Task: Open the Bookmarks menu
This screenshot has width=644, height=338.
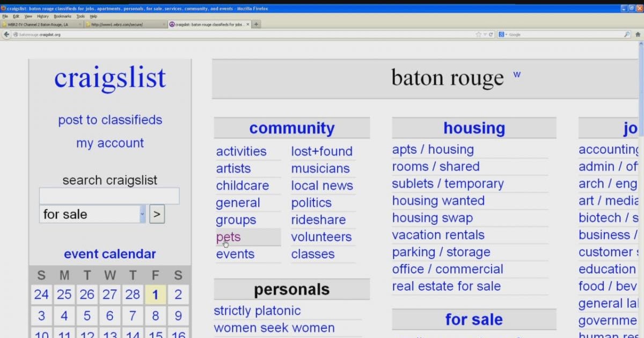Action: coord(62,17)
